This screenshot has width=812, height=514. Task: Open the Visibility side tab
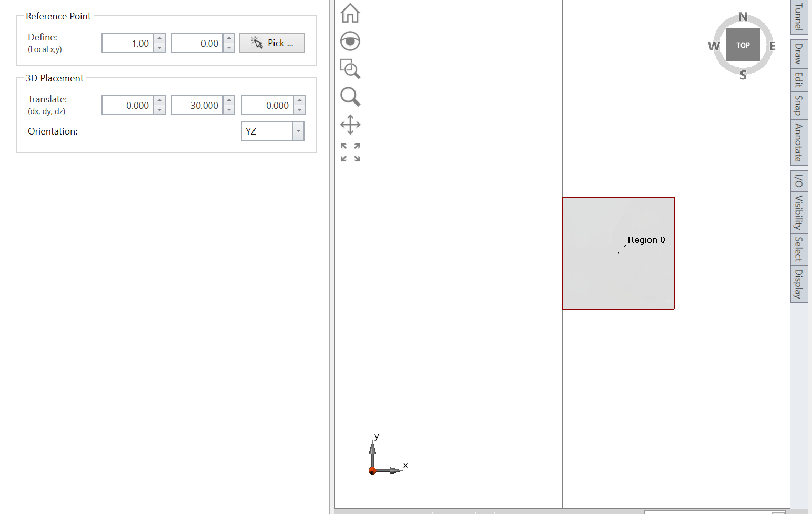coord(799,212)
